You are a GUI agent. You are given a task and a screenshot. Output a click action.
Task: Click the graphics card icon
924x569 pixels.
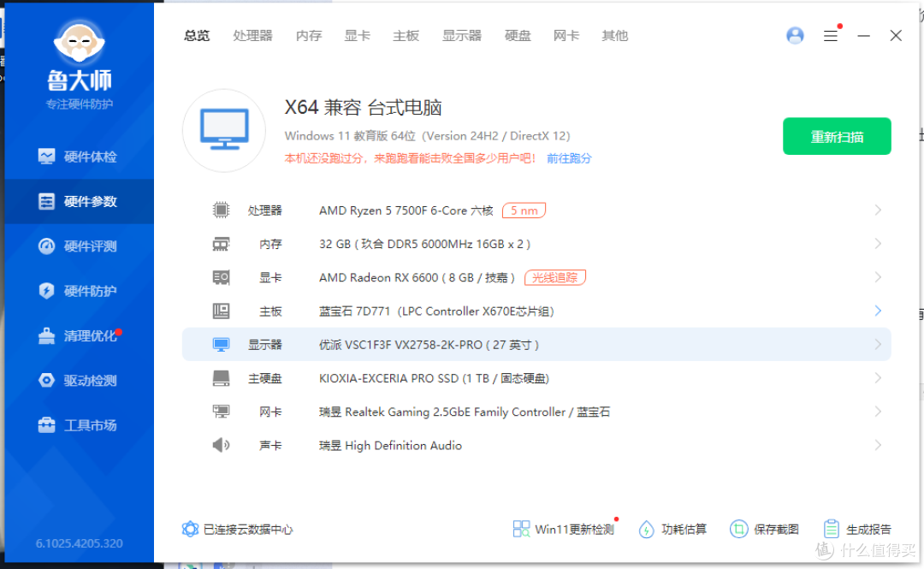[x=221, y=278]
